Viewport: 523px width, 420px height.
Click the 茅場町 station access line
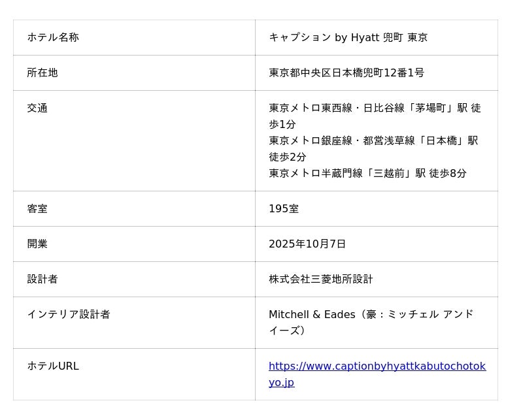click(x=374, y=108)
